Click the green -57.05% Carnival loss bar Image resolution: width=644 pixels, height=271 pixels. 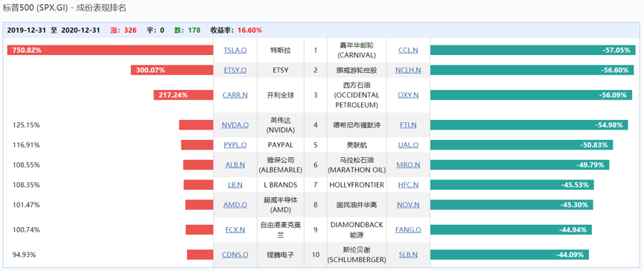tap(532, 50)
